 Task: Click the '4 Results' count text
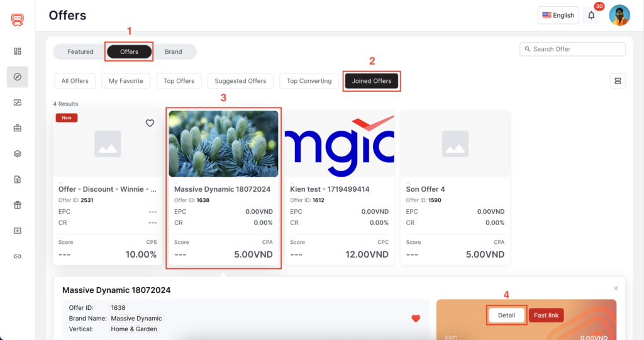click(65, 104)
